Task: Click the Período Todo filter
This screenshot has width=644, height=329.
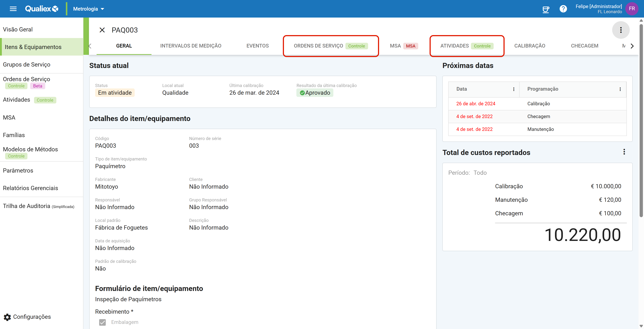Action: 467,173
